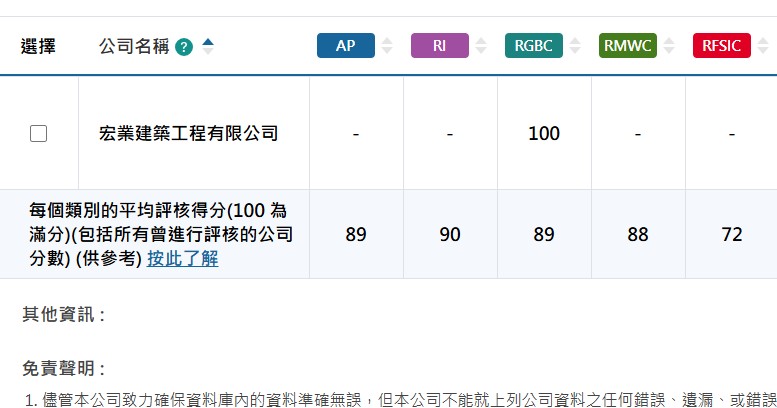The width and height of the screenshot is (777, 408).
Task: Click the average score 72 under RFSIC
Action: click(732, 235)
